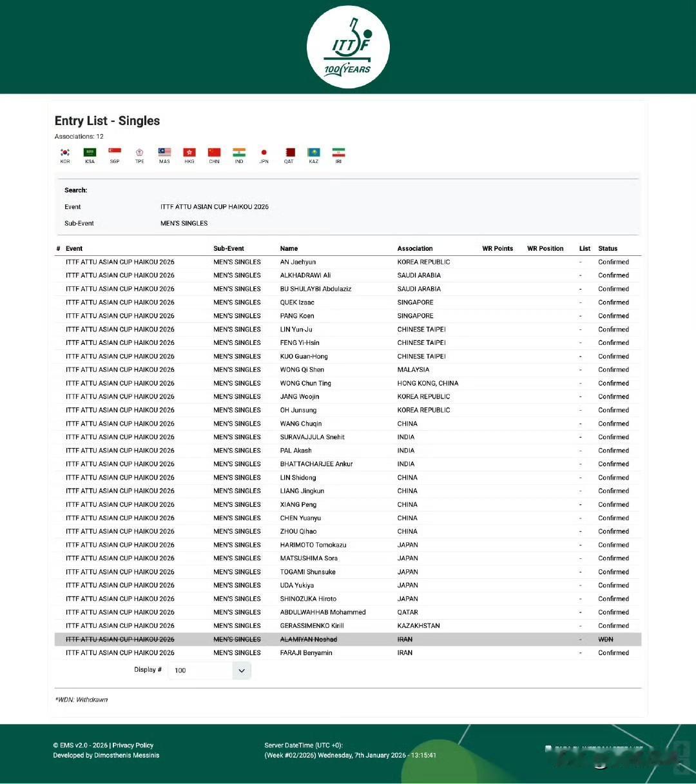The width and height of the screenshot is (696, 784).
Task: Click the name ALKHADRAWI Ali
Action: 305,275
